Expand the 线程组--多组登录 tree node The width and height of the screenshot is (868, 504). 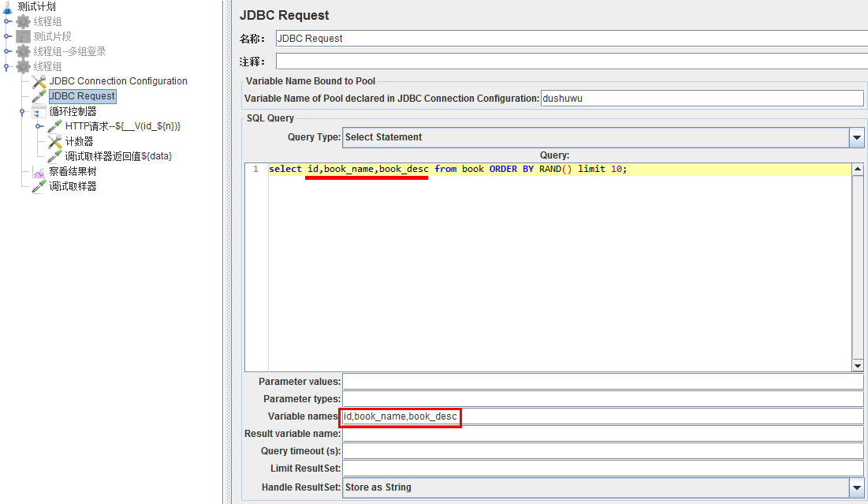pyautogui.click(x=7, y=51)
